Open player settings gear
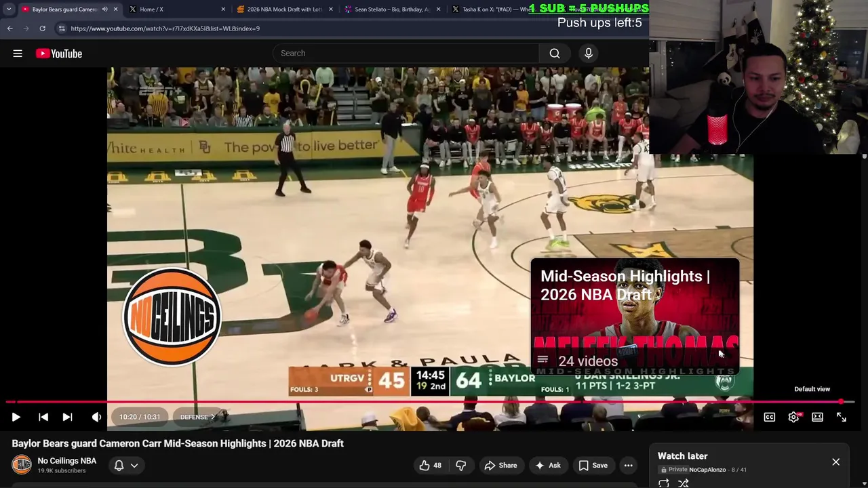868x488 pixels. (793, 418)
